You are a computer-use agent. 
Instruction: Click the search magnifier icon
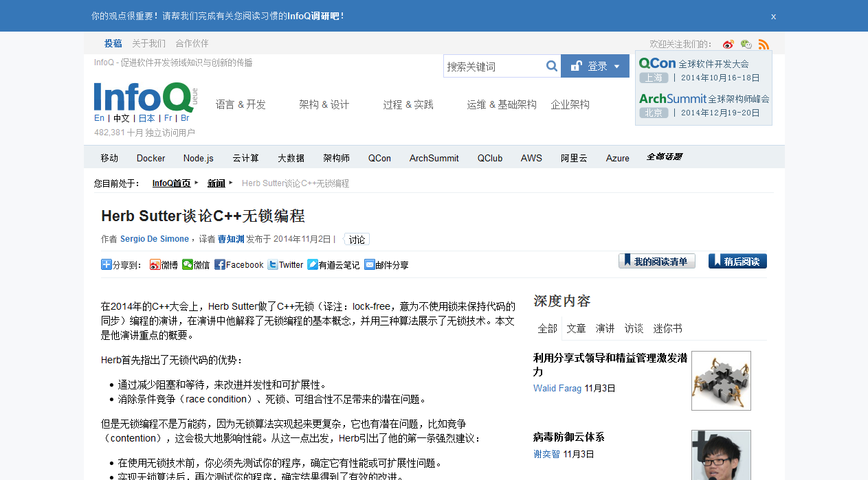point(552,66)
